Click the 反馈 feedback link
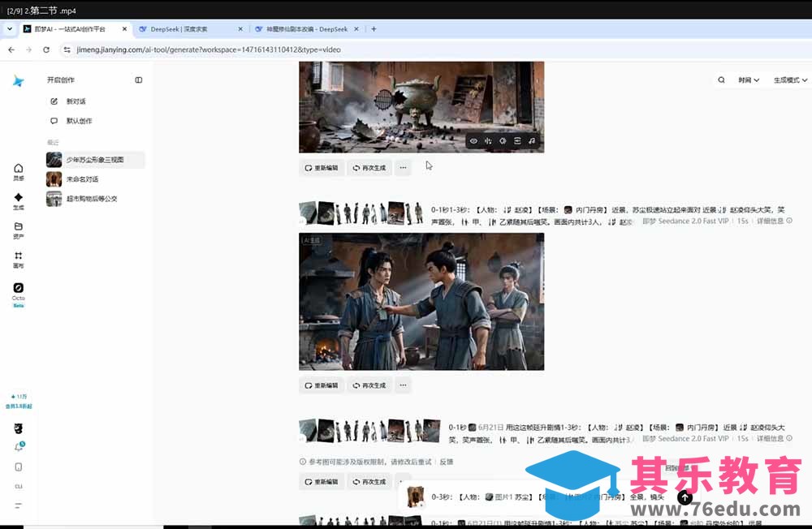 (x=447, y=462)
